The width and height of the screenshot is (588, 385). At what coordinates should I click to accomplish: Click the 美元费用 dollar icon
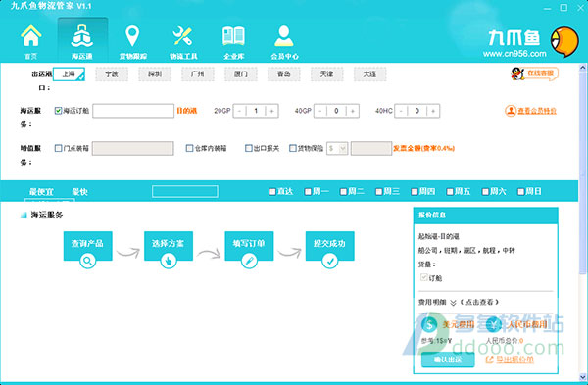[429, 324]
